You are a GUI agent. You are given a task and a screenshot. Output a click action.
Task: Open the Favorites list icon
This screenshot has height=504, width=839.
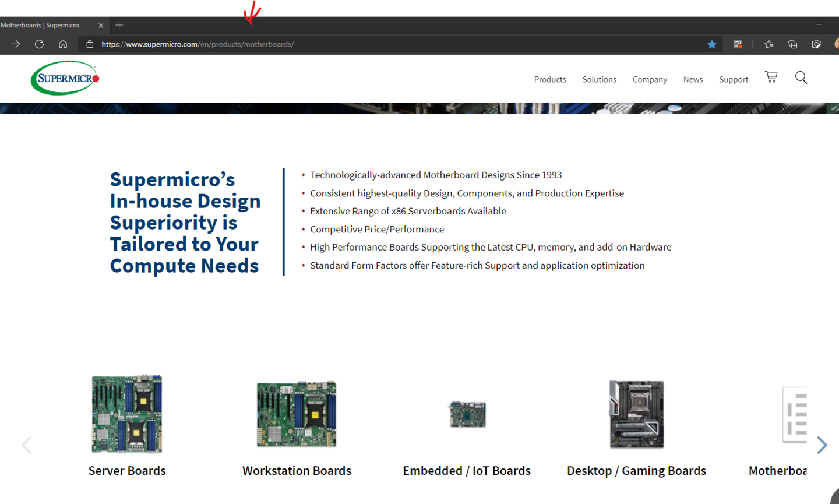769,44
